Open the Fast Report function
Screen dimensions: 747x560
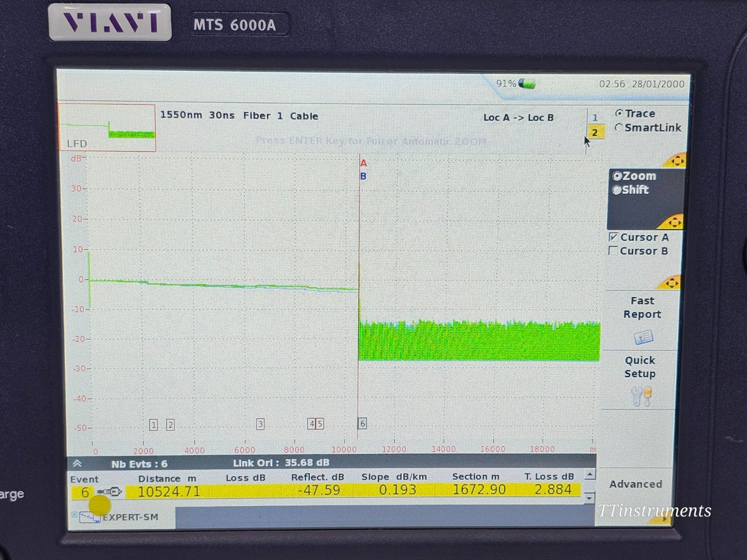tap(642, 307)
